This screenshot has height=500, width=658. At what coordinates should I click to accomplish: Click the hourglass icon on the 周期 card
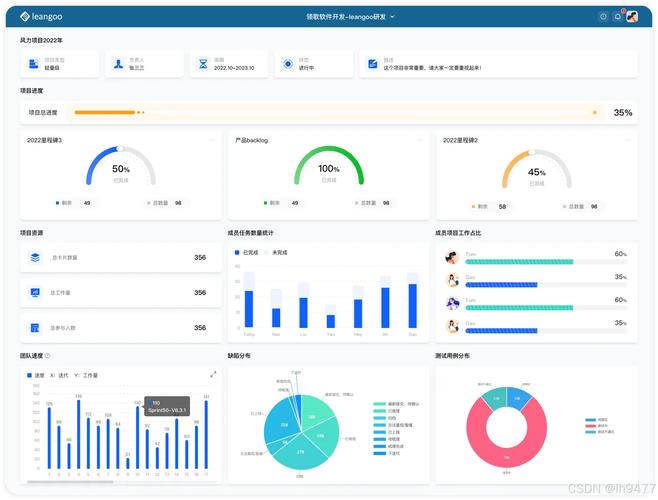point(203,64)
